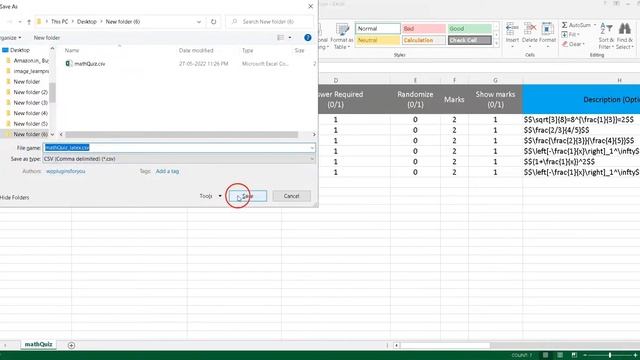Click the zoom out minus on status bar
This screenshot has height=360, width=640.
click(x=585, y=355)
